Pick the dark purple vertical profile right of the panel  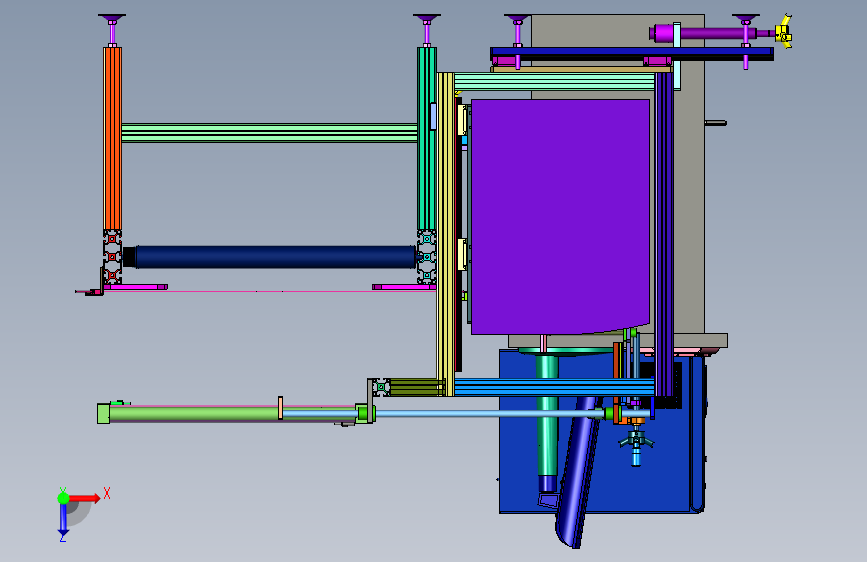click(664, 234)
